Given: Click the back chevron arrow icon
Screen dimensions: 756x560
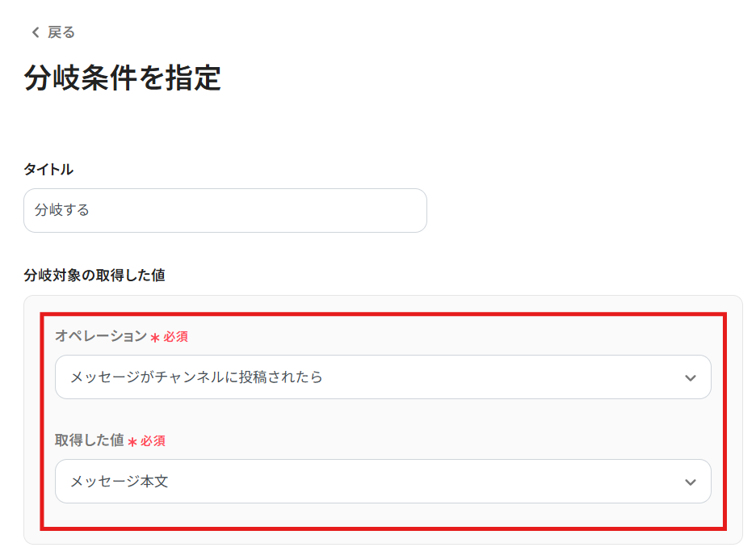Looking at the screenshot, I should pos(35,32).
